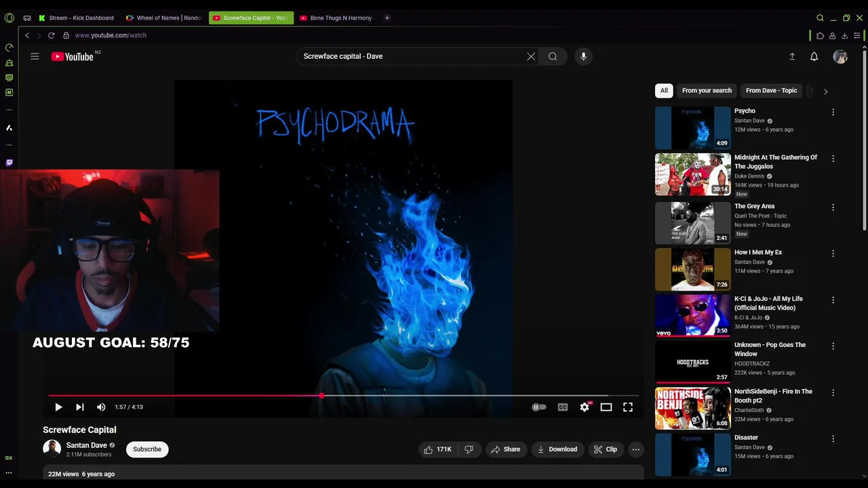Open browser extensions puzzle icon
This screenshot has height=488, width=868.
pos(820,35)
